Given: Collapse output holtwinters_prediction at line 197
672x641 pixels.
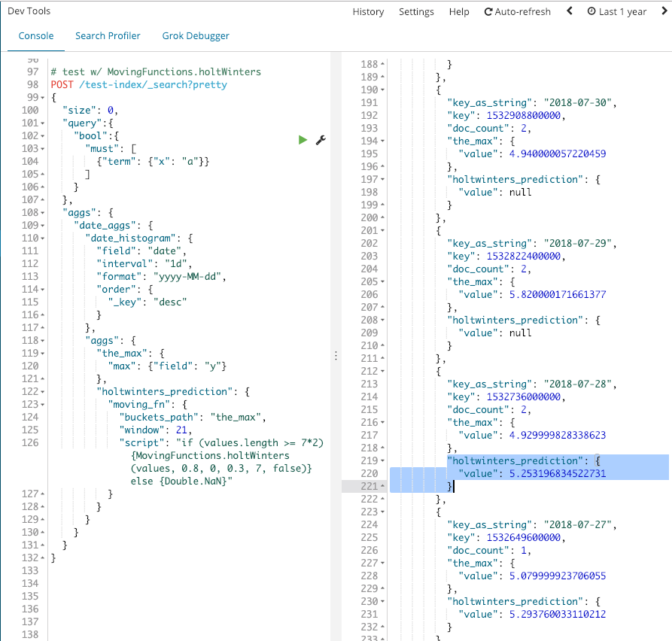Looking at the screenshot, I should (382, 180).
